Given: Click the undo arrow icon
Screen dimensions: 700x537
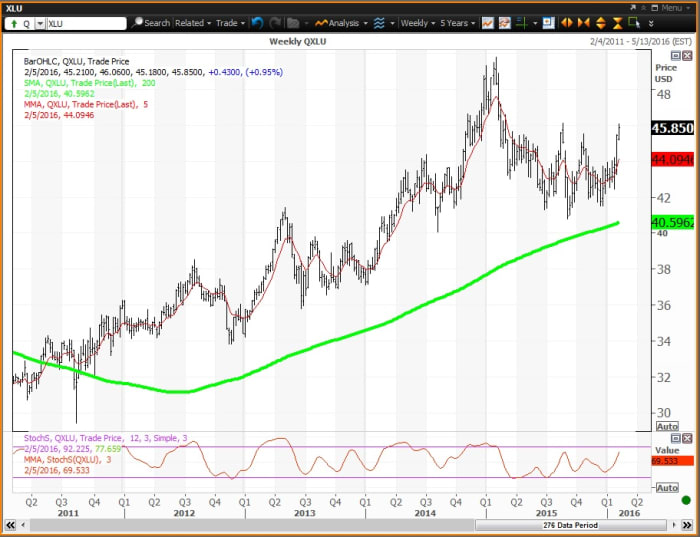Looking at the screenshot, I should tap(257, 22).
